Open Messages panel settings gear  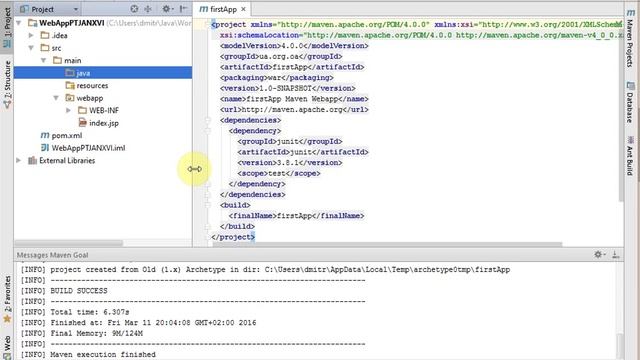599,255
